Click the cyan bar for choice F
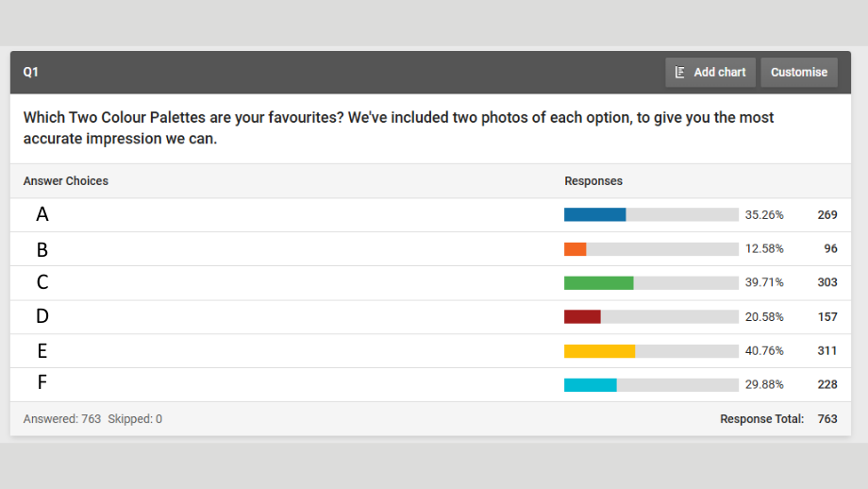Image resolution: width=868 pixels, height=489 pixels. point(590,385)
